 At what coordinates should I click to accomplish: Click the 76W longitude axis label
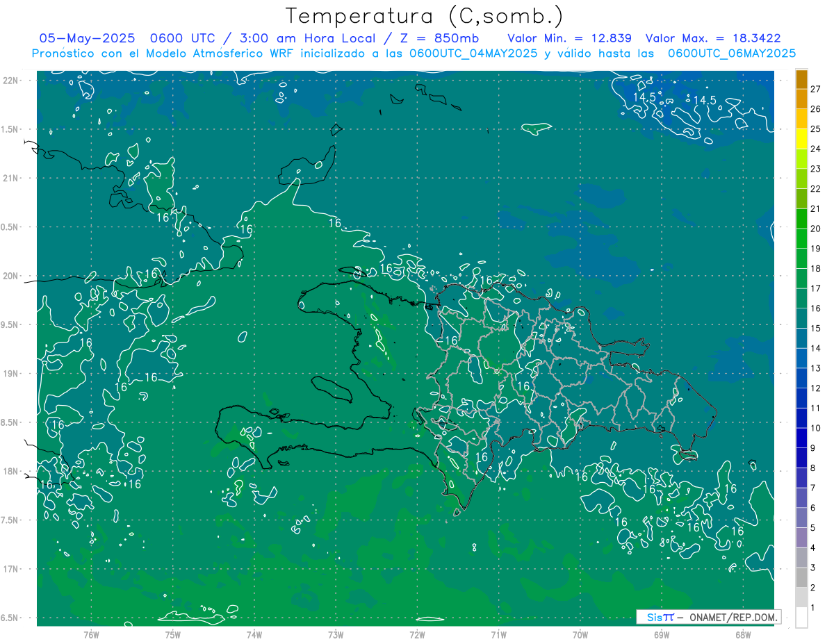click(x=91, y=635)
